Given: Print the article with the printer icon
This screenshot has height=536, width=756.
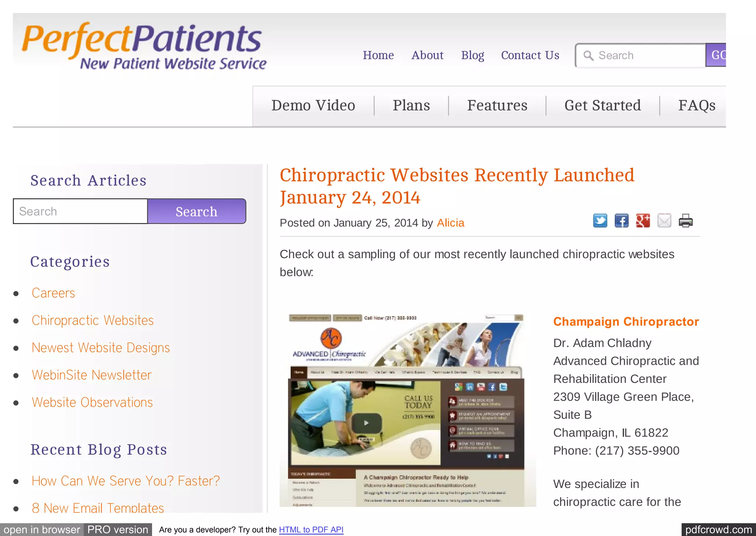Looking at the screenshot, I should point(686,221).
